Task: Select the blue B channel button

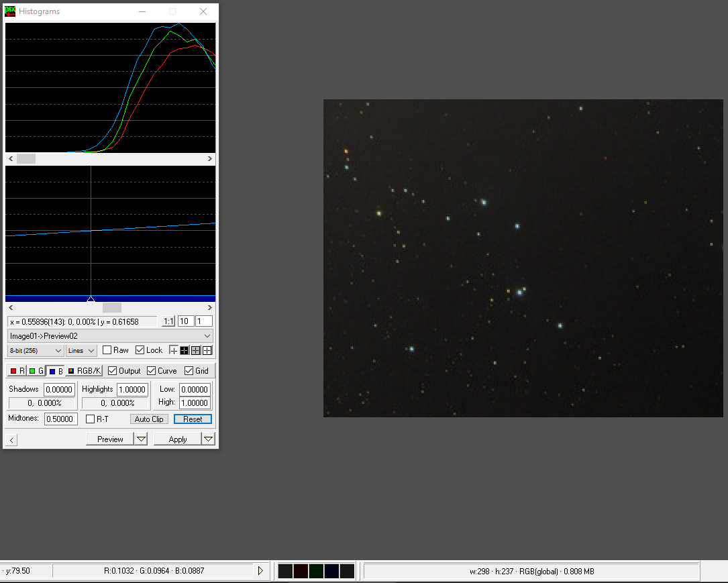Action: tap(55, 371)
